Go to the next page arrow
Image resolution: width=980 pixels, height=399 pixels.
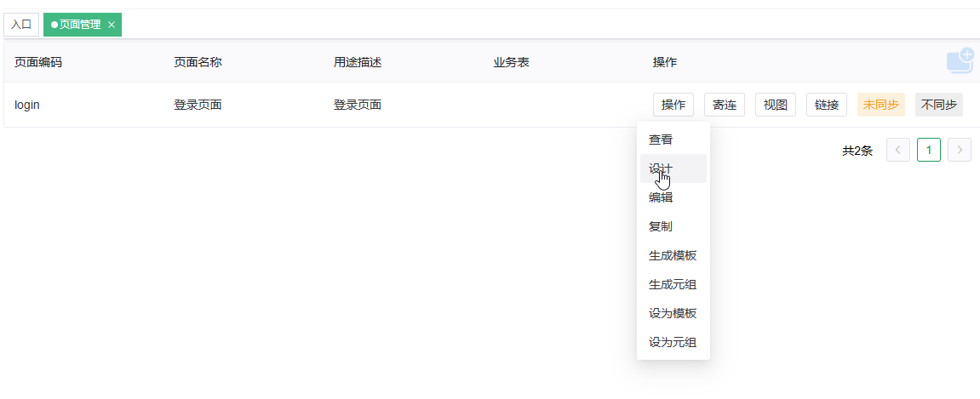(960, 150)
